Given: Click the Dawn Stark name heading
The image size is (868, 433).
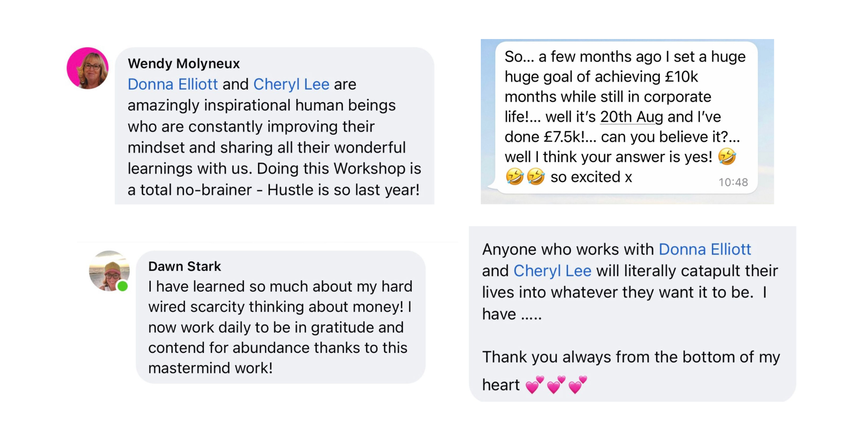Looking at the screenshot, I should [185, 266].
